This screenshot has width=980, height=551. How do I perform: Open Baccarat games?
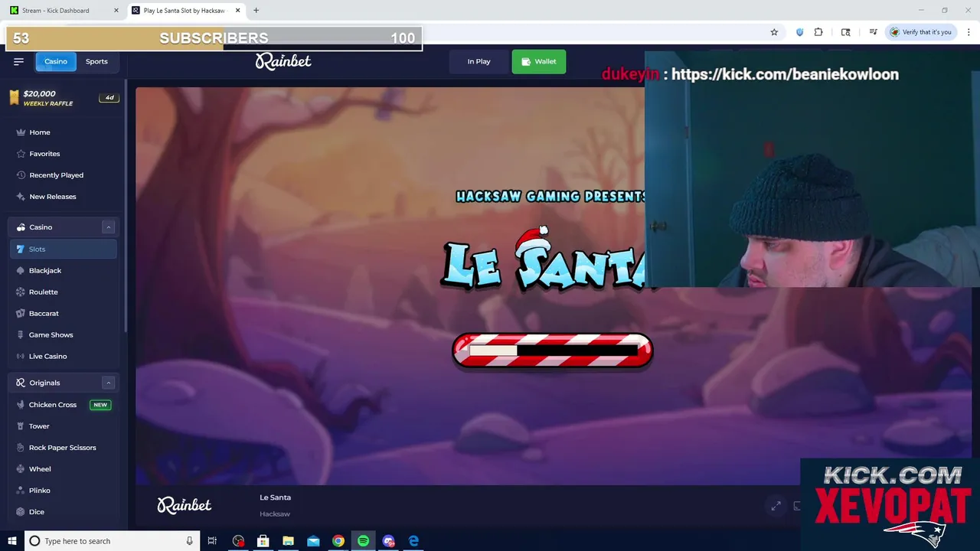44,313
